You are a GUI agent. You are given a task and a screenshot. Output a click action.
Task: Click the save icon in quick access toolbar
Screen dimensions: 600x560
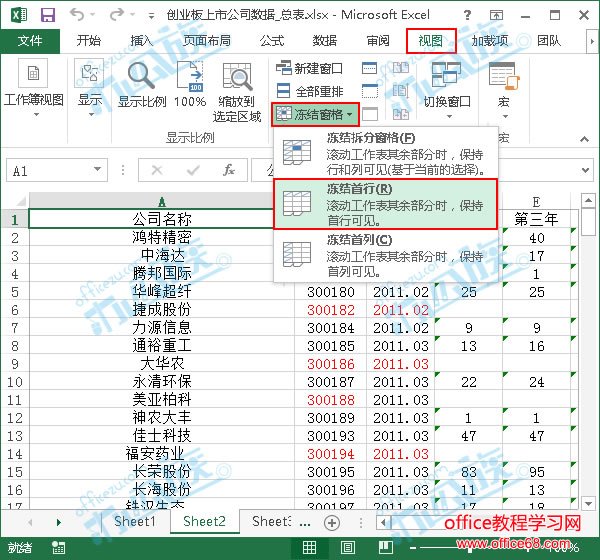pos(47,15)
